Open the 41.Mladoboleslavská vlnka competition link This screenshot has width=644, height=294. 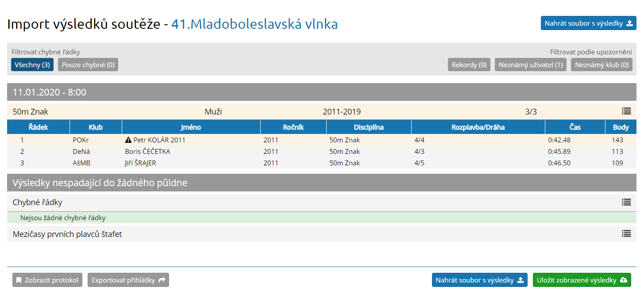coord(255,24)
